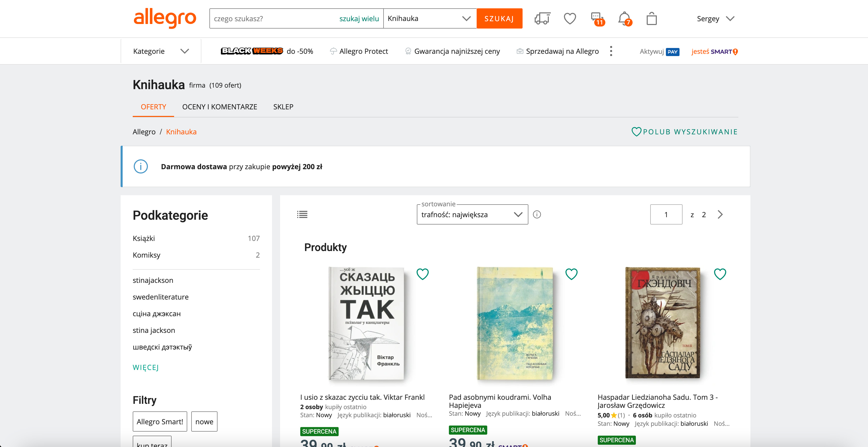Open the three-dot more options menu
Viewport: 868px width, 447px height.
tap(611, 51)
